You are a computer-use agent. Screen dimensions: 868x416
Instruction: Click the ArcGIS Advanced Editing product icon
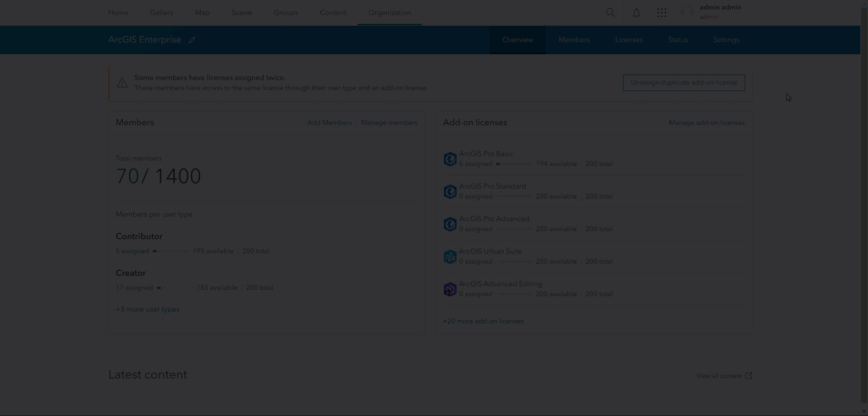click(450, 289)
